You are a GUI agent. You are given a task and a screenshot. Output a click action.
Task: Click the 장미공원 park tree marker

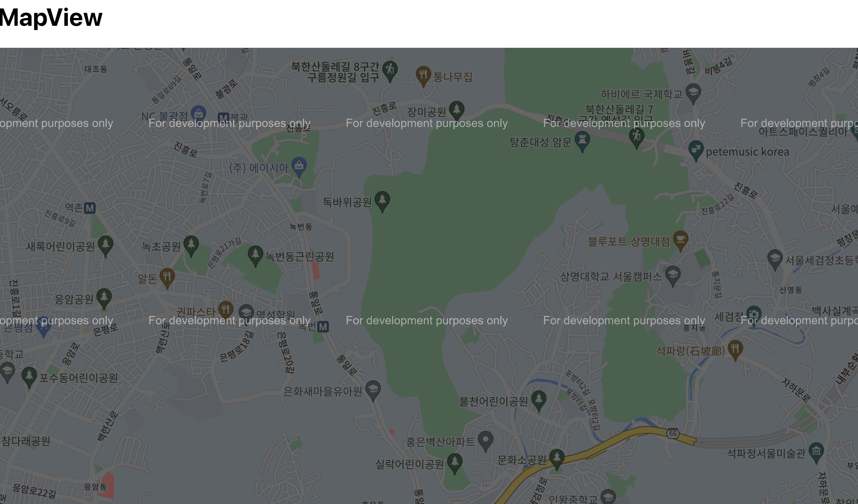click(x=457, y=110)
